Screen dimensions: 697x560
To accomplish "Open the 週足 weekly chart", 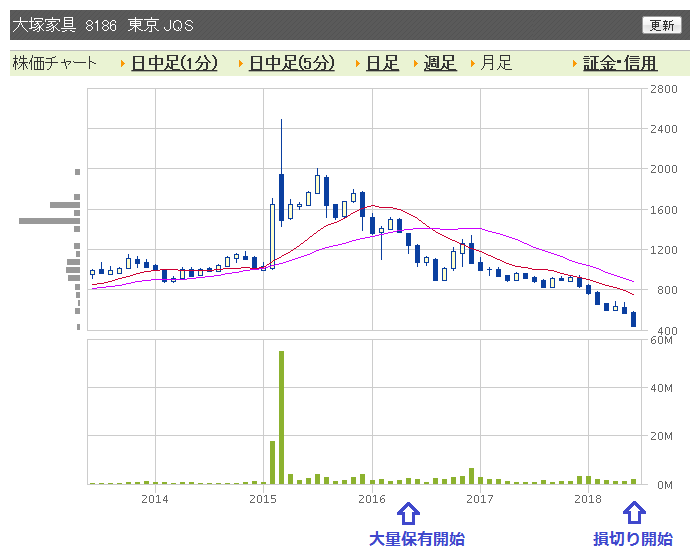I will click(440, 63).
